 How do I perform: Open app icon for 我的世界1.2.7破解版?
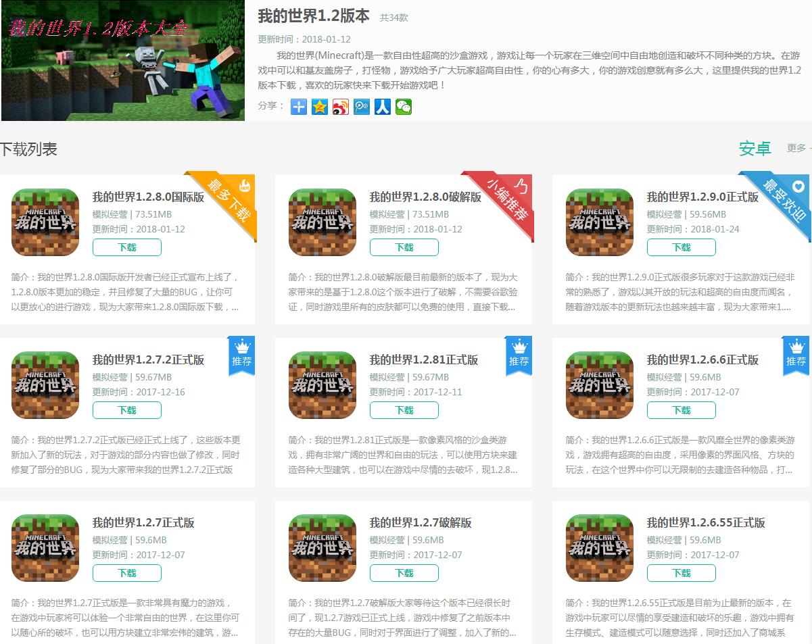tap(323, 548)
